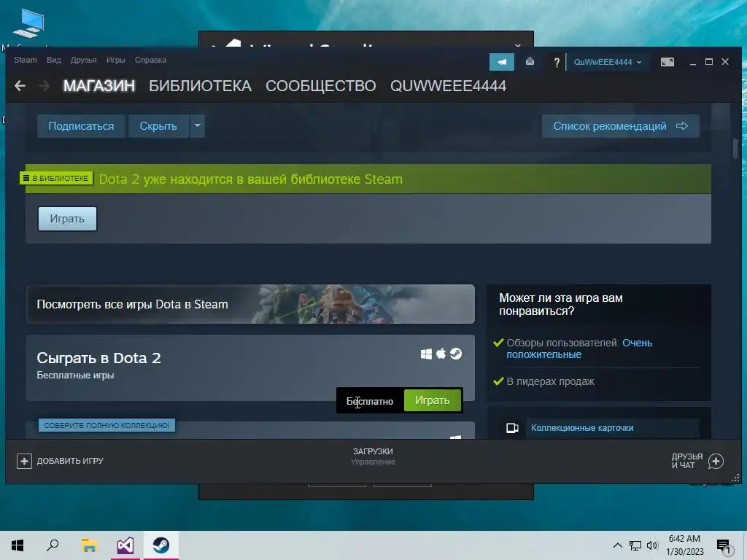
Task: Open Очень положительные reviews link
Action: pyautogui.click(x=578, y=349)
